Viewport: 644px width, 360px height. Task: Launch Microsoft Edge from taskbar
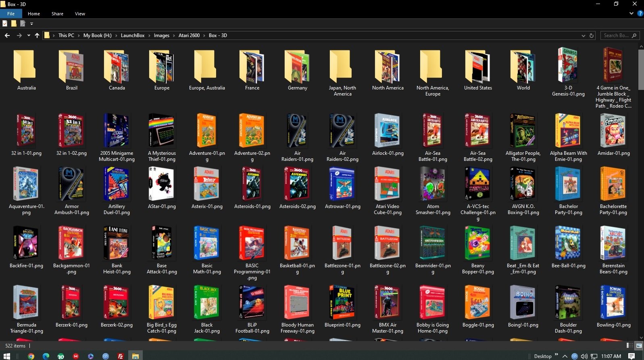46,356
